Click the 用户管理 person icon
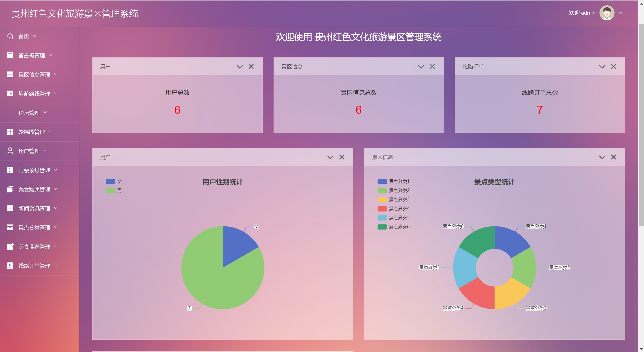 [x=10, y=151]
